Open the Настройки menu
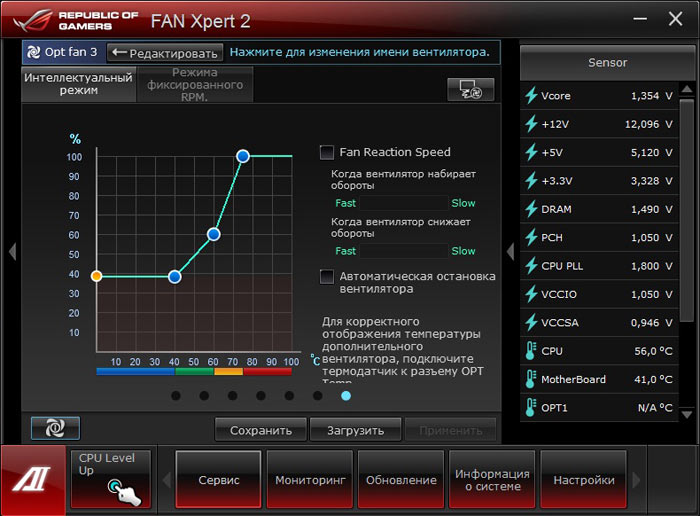The width and height of the screenshot is (700, 516). [x=583, y=479]
